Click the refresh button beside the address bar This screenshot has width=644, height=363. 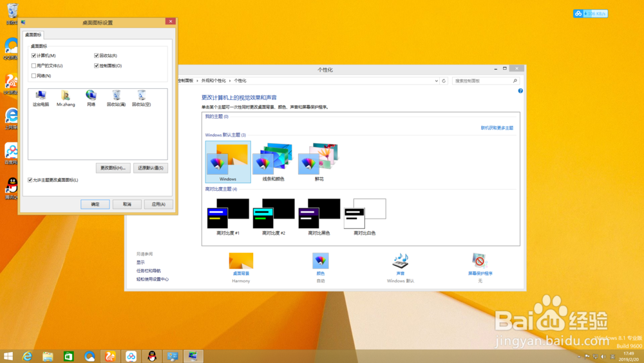tap(444, 81)
